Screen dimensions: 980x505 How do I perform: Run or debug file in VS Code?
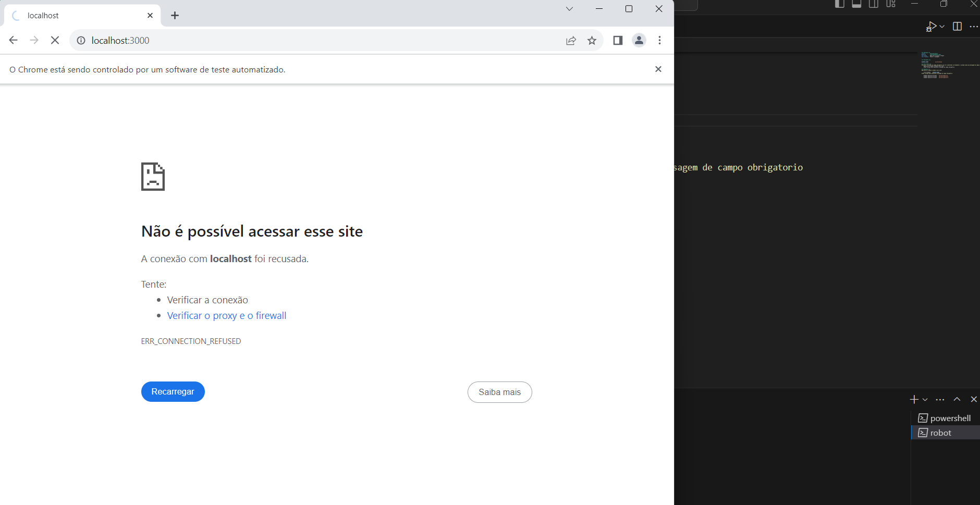point(931,27)
